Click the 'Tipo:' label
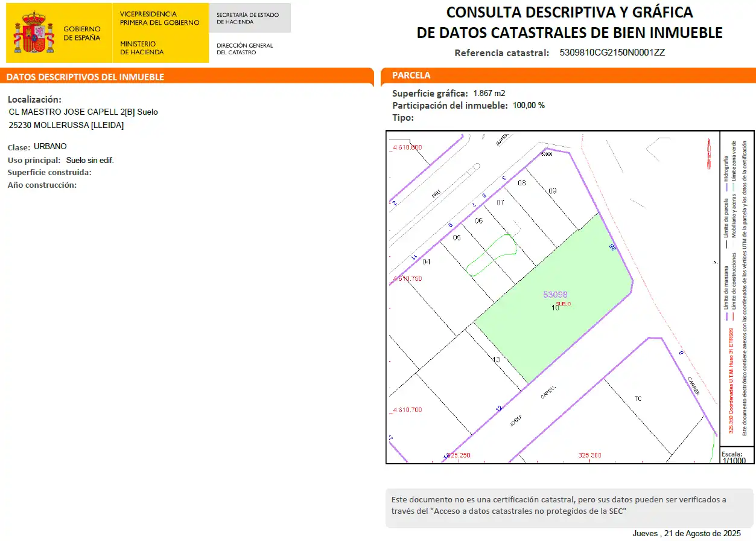Viewport: 756px width, 541px height. [x=403, y=117]
